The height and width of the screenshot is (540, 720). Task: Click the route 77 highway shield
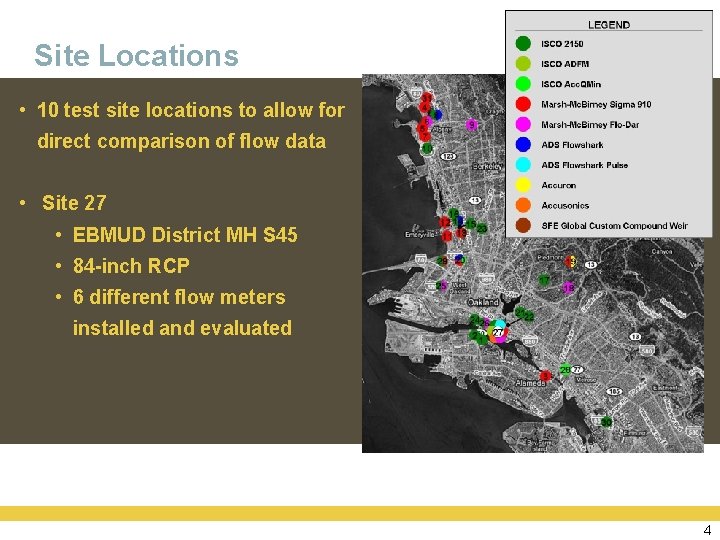[x=578, y=369]
